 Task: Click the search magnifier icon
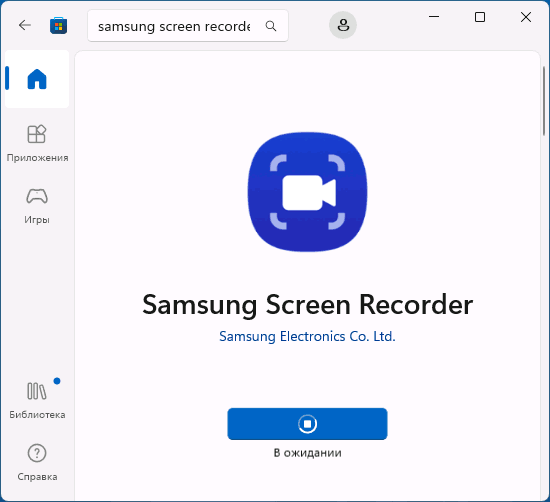(x=271, y=26)
